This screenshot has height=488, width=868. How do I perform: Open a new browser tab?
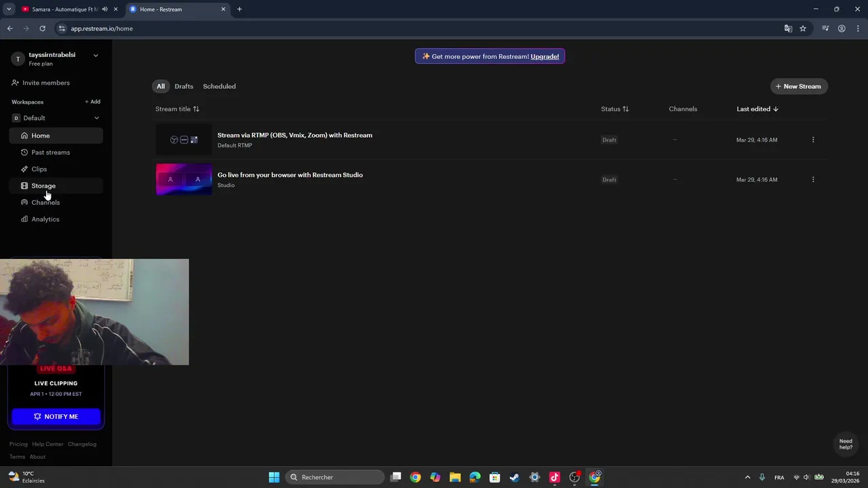tap(239, 9)
